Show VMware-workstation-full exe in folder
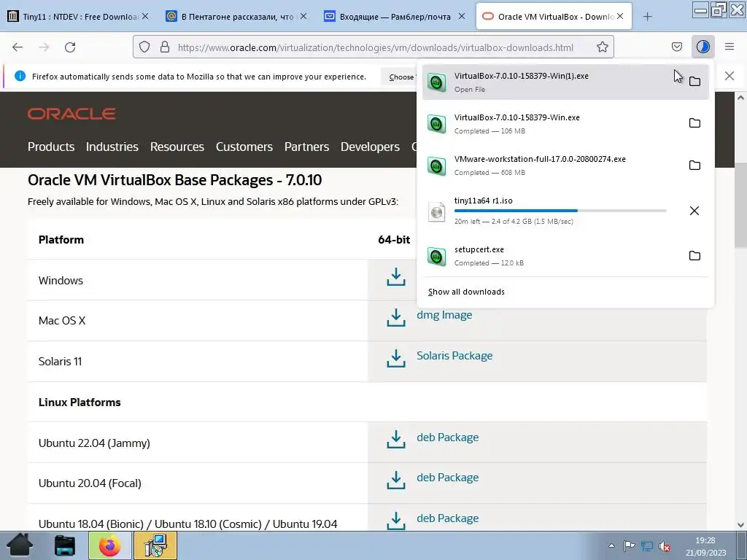Screen dimensions: 747x560 [x=694, y=165]
